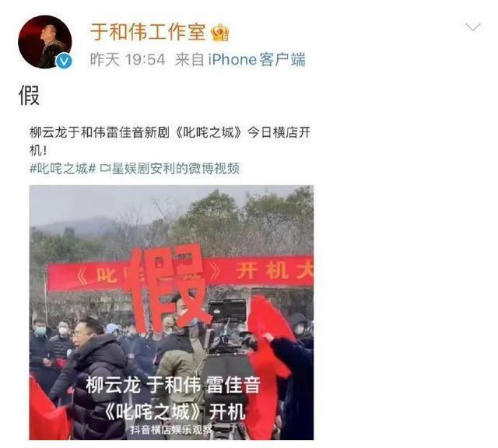Open the 星娱剧安利的微博视频 link
Image resolution: width=498 pixels, height=448 pixels.
[x=176, y=168]
